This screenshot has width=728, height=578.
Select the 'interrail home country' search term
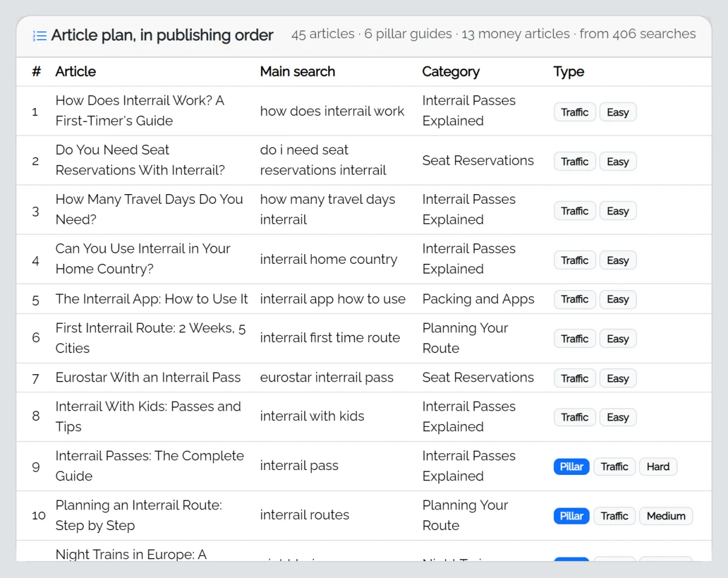(x=329, y=260)
